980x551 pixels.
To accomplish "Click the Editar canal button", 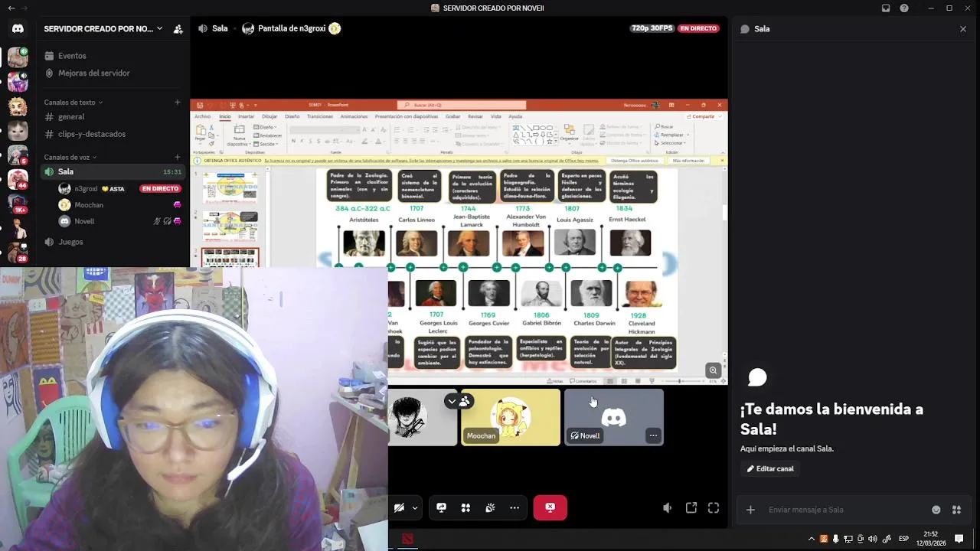I will (x=770, y=469).
